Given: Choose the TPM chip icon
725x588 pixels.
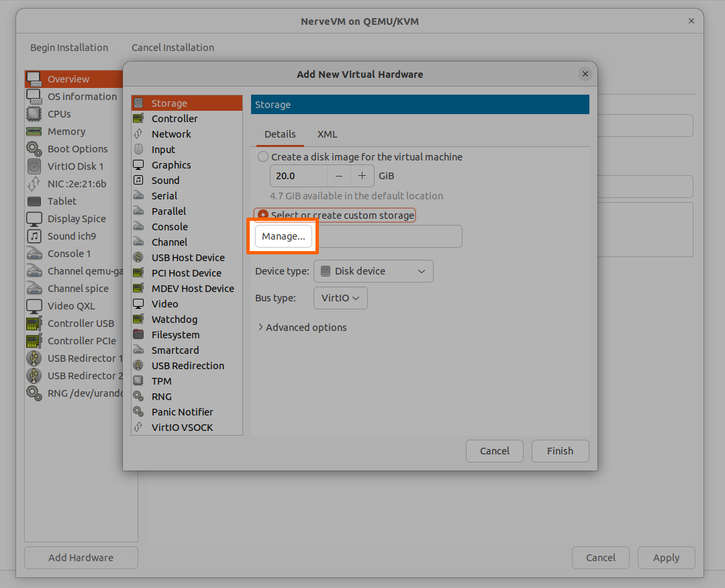Looking at the screenshot, I should point(138,381).
